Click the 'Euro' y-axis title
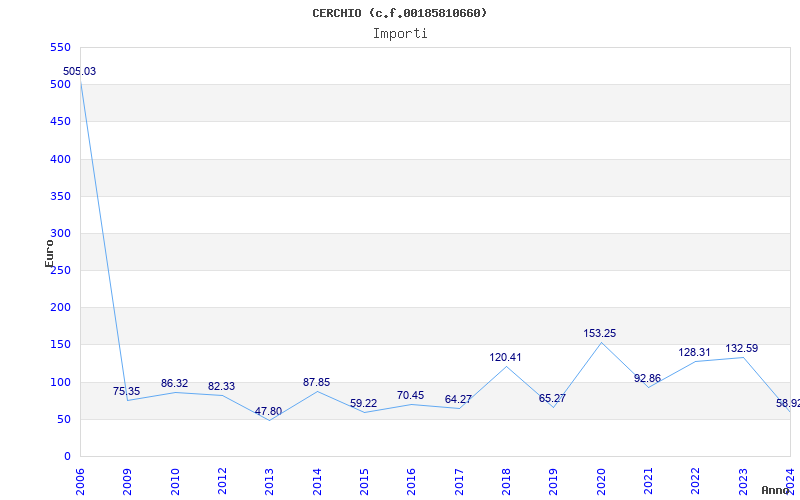Image resolution: width=800 pixels, height=500 pixels. [49, 254]
